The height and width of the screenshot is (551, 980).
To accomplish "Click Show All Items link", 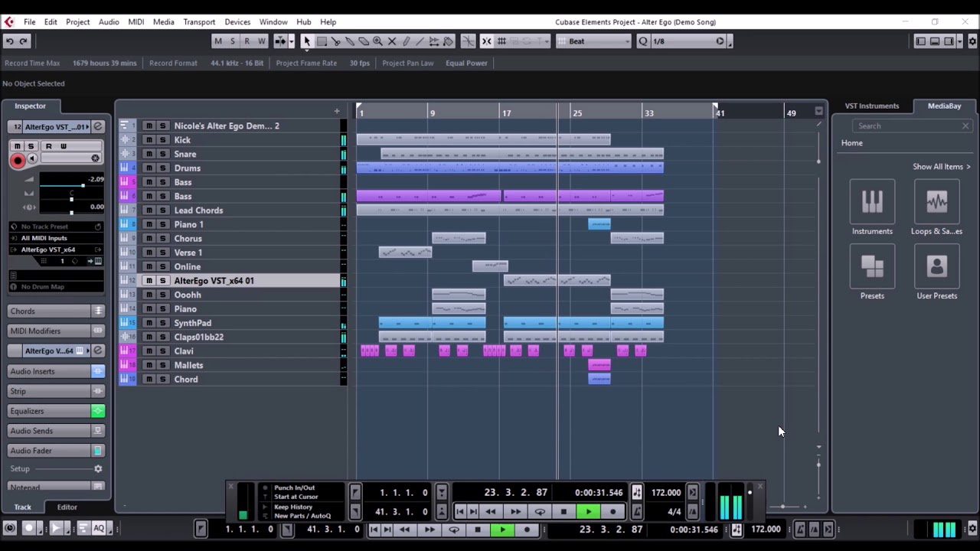I will [x=941, y=167].
